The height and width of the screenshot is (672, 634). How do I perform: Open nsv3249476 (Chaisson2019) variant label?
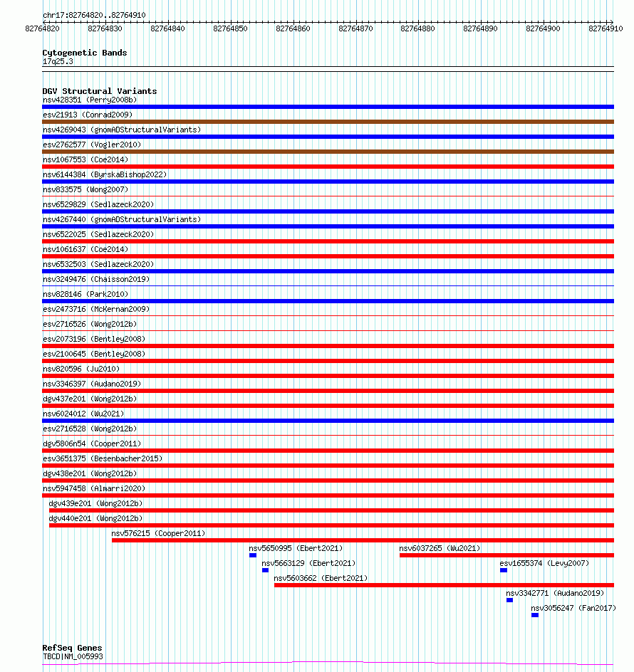tap(96, 280)
